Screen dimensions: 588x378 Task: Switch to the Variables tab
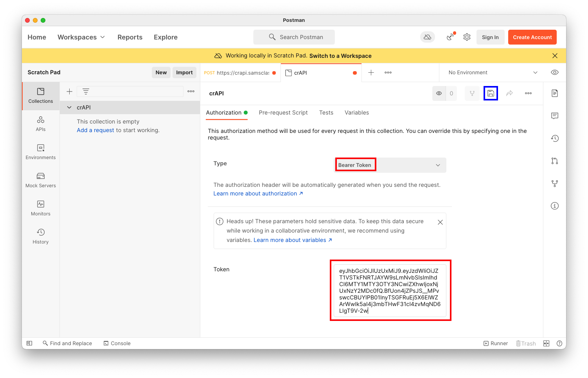[x=357, y=113]
